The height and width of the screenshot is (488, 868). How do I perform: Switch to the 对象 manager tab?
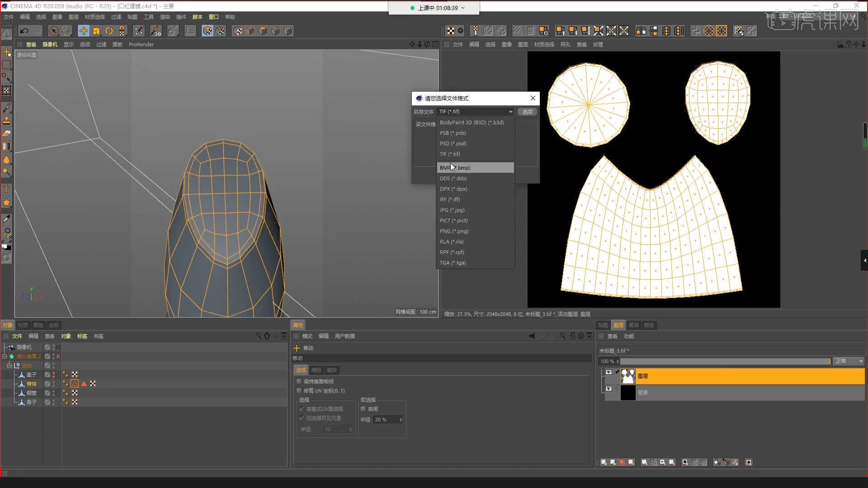[8, 325]
